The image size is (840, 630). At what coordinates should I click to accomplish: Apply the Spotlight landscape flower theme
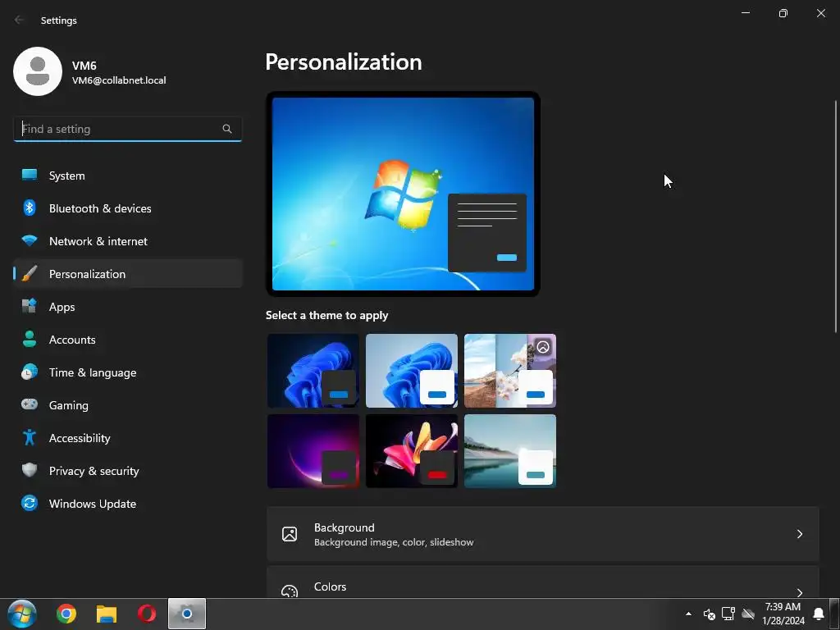[x=510, y=371]
